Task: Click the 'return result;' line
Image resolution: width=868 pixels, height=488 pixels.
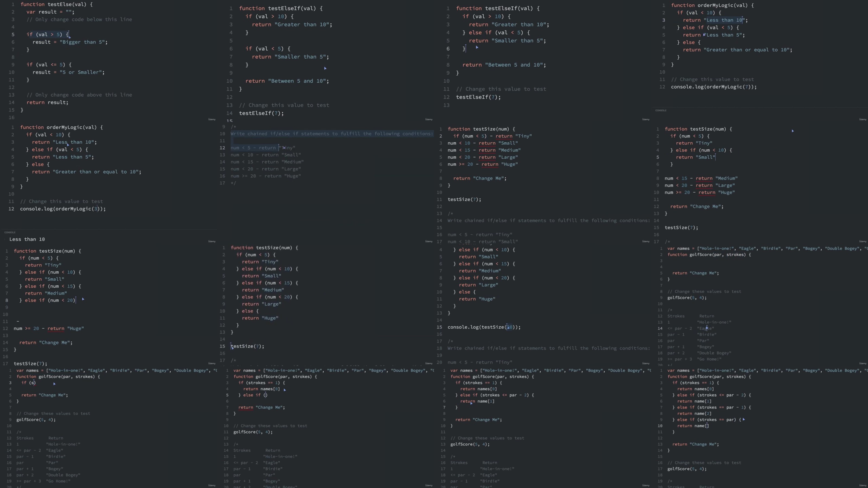Action: click(47, 102)
